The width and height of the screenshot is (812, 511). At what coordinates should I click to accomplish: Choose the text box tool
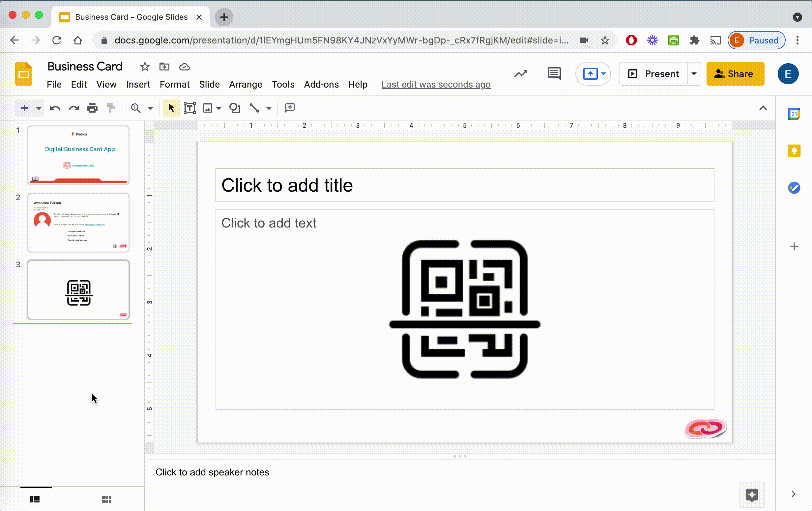click(190, 108)
